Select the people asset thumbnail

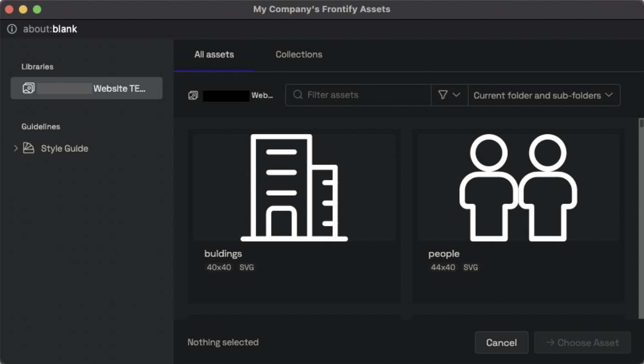tap(519, 187)
